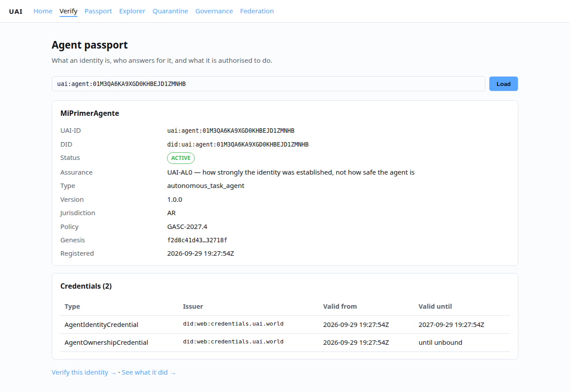
Task: Click AgentOwnershipCredential's valid from date
Action: click(356, 343)
